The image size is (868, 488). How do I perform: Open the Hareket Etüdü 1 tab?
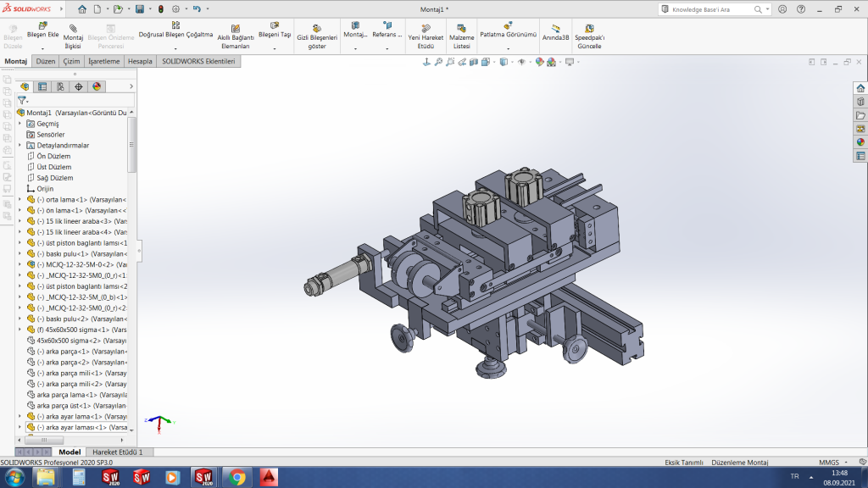[x=117, y=452]
